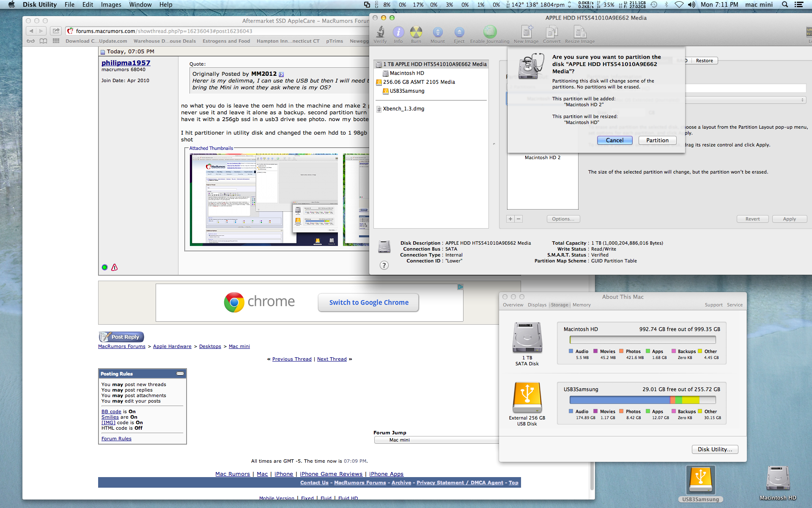812x508 pixels.
Task: Open Safari Reading List glasses icon
Action: pos(30,41)
